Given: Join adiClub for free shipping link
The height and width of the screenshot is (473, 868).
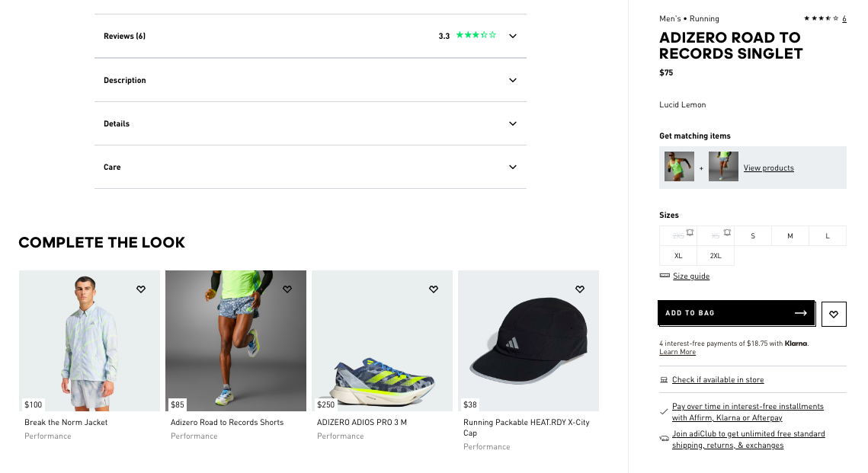Looking at the screenshot, I should [748, 439].
